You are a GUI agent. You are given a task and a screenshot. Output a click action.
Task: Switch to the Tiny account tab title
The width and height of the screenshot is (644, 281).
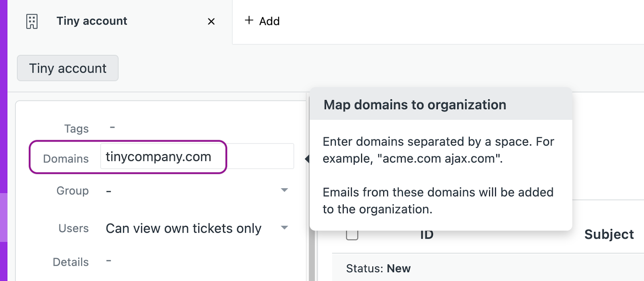[x=92, y=21]
